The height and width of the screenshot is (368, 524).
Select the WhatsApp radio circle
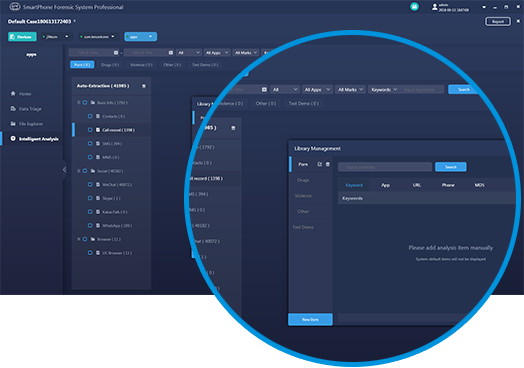pos(90,226)
